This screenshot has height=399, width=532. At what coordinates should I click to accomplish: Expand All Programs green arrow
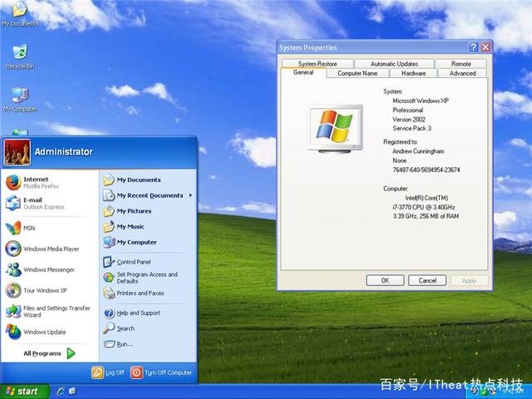click(x=71, y=353)
